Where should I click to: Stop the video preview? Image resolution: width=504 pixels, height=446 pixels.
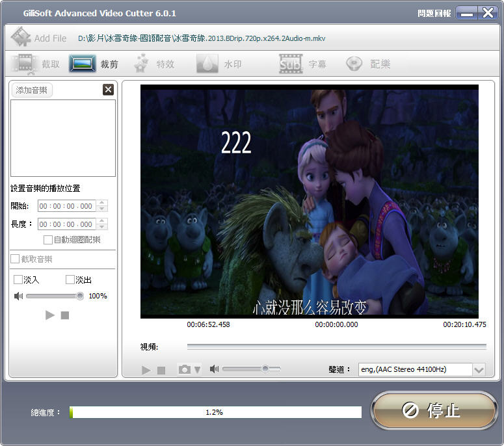pos(161,371)
